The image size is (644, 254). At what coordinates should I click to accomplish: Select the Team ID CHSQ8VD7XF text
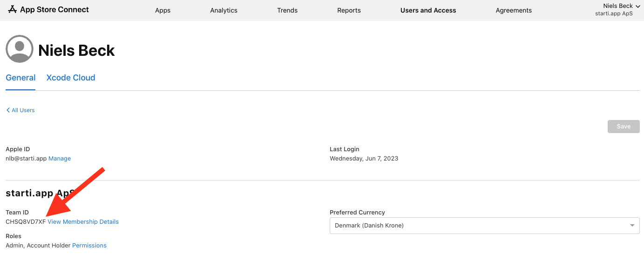[x=26, y=222]
